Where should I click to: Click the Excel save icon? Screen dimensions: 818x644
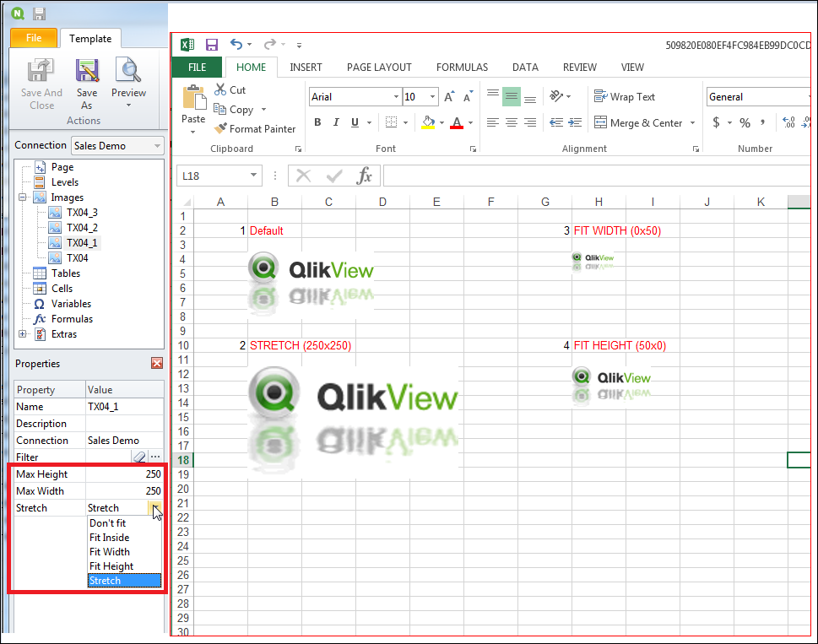click(x=212, y=45)
